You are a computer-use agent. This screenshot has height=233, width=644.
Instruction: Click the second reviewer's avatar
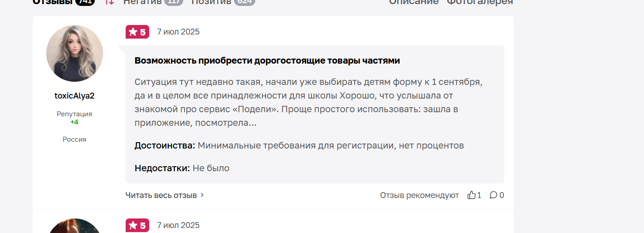[74, 226]
